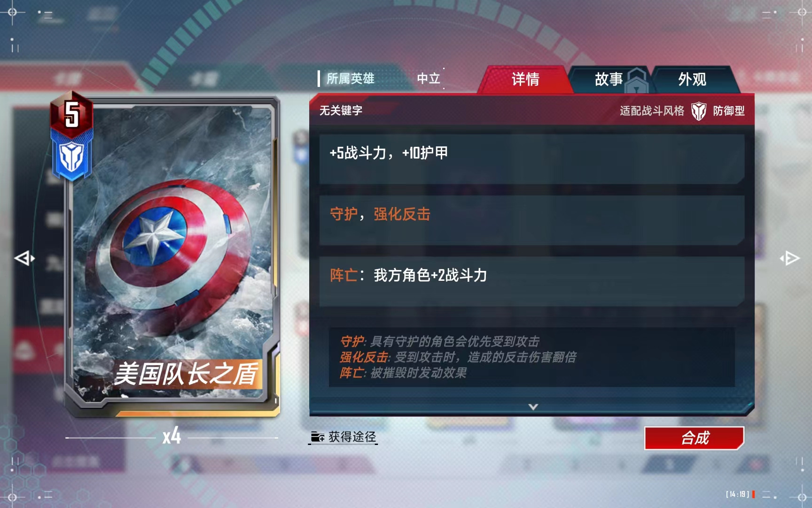The image size is (812, 508).
Task: Open the 故事 tab
Action: point(609,79)
